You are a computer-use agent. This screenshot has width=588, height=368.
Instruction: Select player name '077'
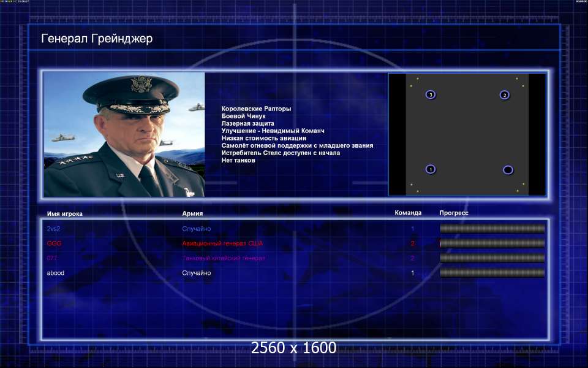(52, 258)
